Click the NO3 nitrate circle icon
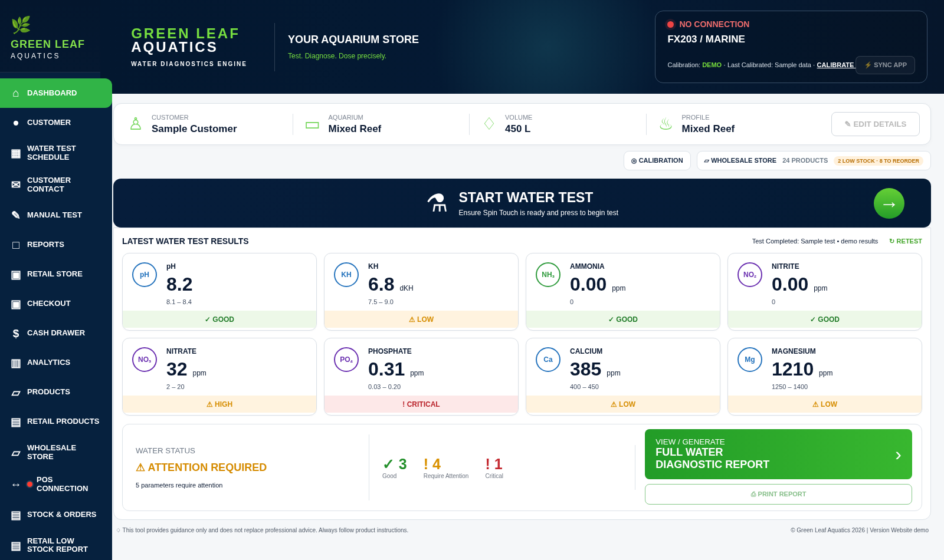This screenshot has width=944, height=560. click(145, 360)
